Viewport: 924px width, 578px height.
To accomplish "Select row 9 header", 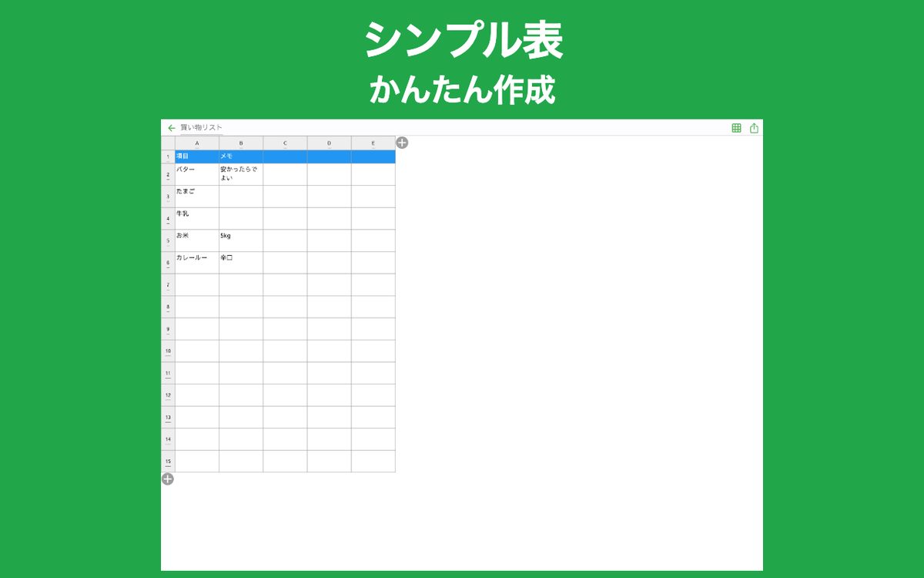I will (168, 330).
